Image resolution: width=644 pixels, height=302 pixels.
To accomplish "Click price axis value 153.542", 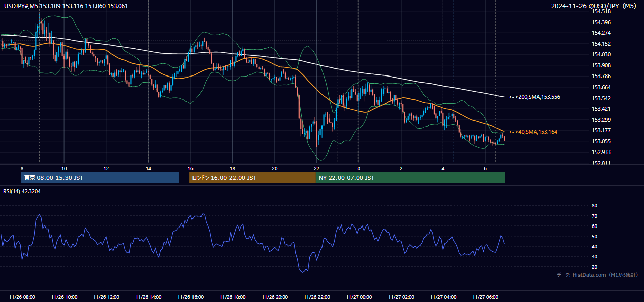I will [601, 98].
